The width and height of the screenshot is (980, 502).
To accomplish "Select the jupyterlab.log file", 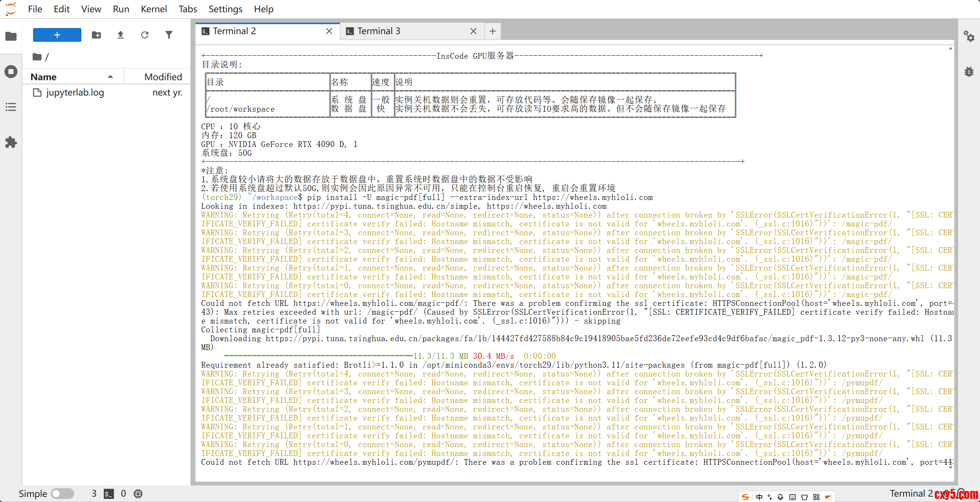I will pyautogui.click(x=75, y=92).
